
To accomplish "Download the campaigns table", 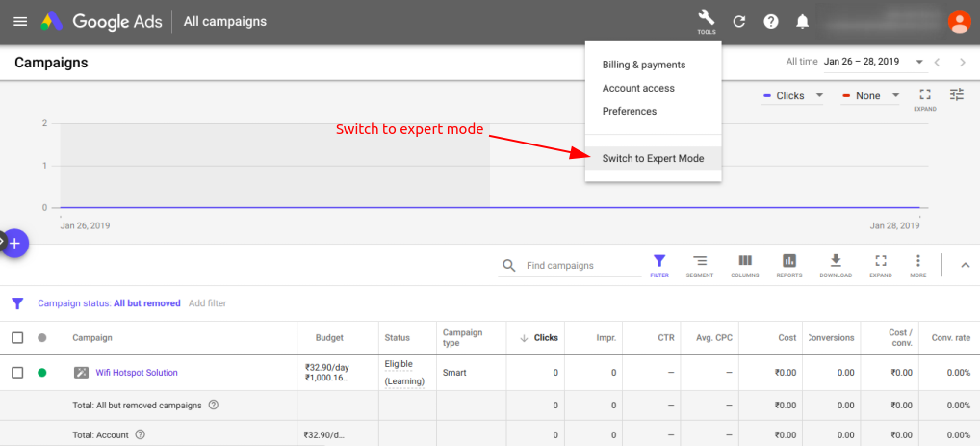I will [836, 266].
